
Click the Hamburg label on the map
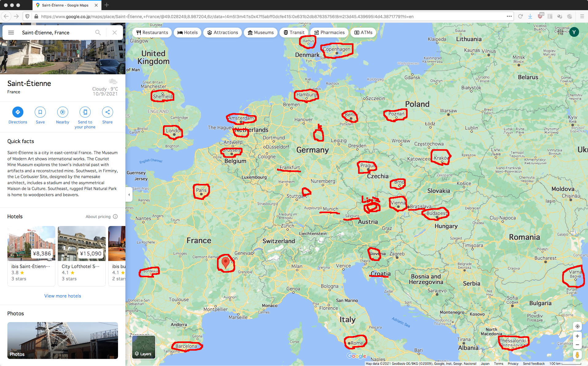coord(306,95)
